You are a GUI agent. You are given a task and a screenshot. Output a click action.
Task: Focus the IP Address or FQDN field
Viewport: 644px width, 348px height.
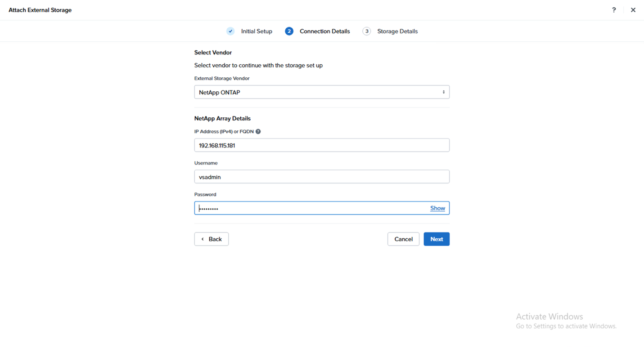(322, 145)
